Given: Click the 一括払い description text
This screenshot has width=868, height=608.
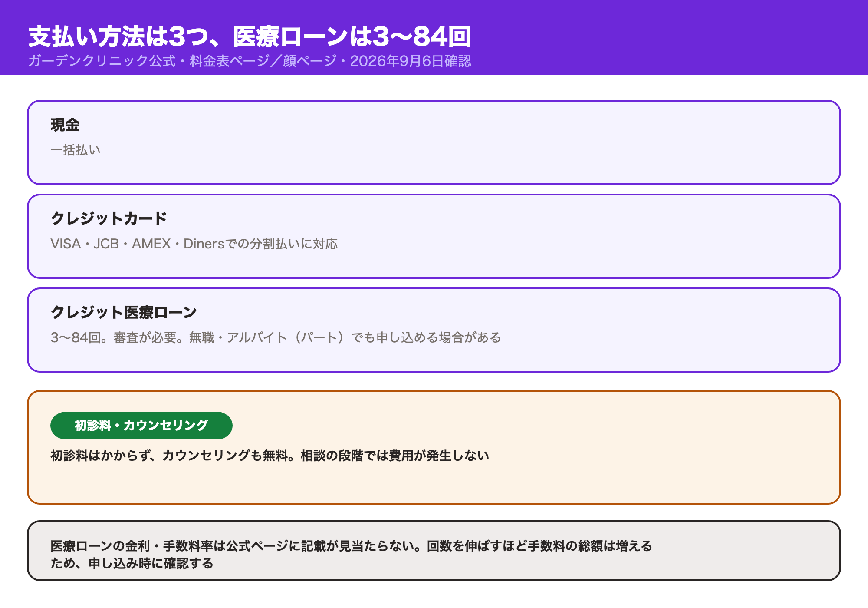Looking at the screenshot, I should [x=76, y=150].
